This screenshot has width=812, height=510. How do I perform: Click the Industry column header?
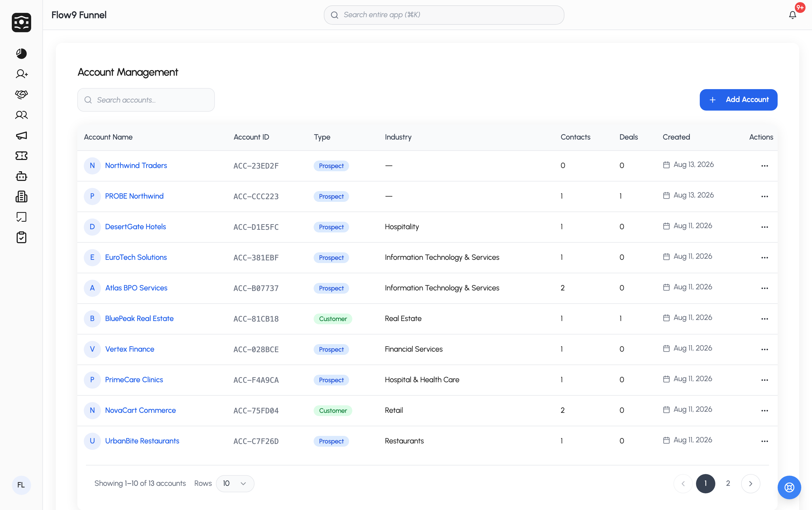(398, 137)
